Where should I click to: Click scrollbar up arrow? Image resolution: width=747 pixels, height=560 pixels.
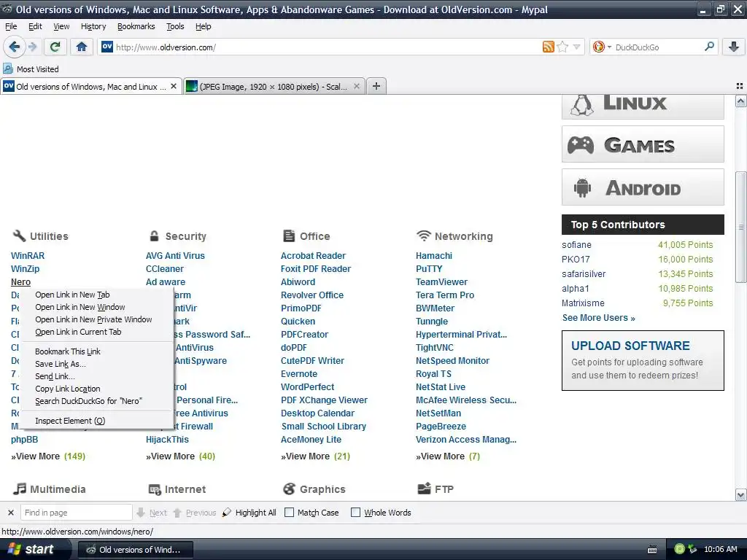click(x=740, y=101)
